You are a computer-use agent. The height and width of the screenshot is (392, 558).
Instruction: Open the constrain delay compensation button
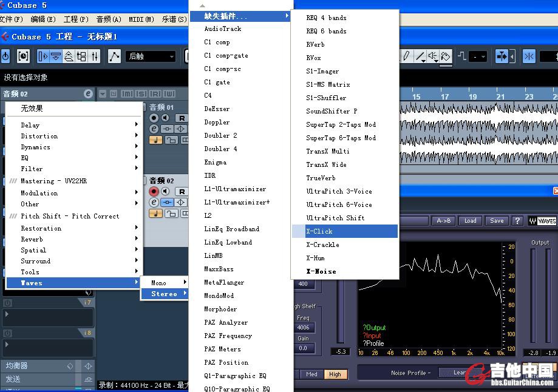[23, 56]
